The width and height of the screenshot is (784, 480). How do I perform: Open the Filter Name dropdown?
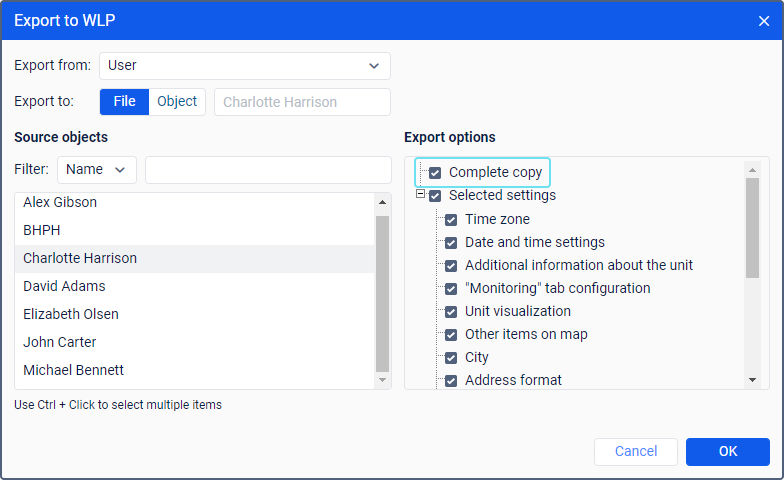tap(97, 170)
